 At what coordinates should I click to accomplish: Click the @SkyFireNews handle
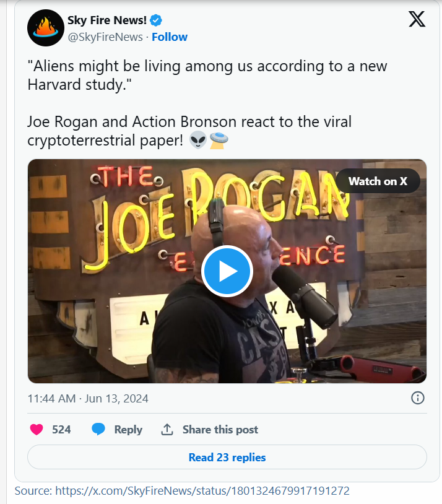click(105, 37)
